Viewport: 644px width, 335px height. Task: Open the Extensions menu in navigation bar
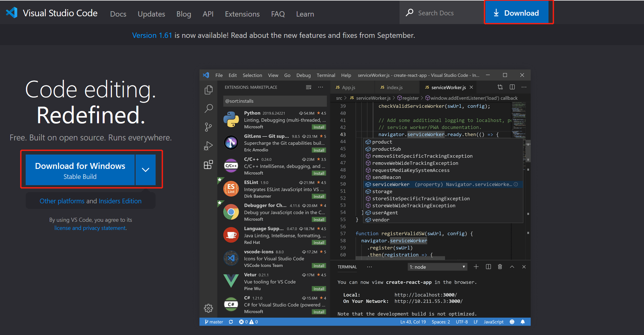[x=242, y=14]
